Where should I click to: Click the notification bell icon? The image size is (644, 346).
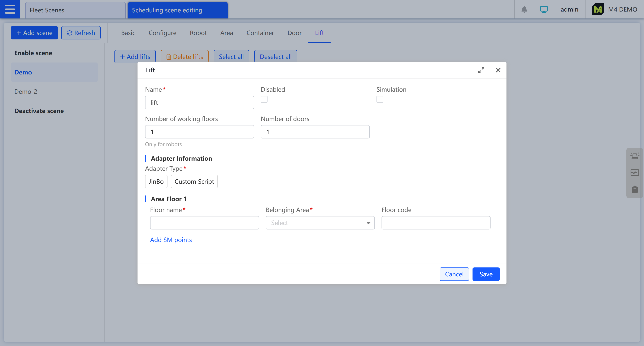[x=524, y=9]
